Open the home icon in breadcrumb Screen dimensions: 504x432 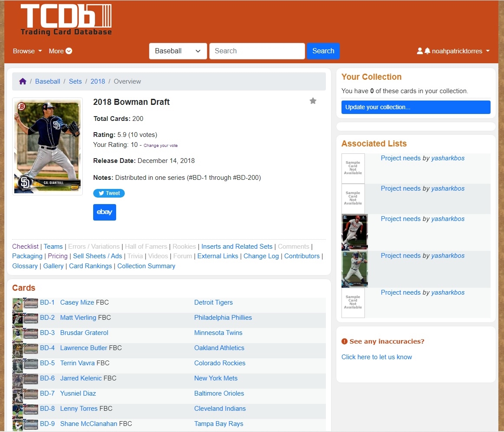(x=23, y=81)
